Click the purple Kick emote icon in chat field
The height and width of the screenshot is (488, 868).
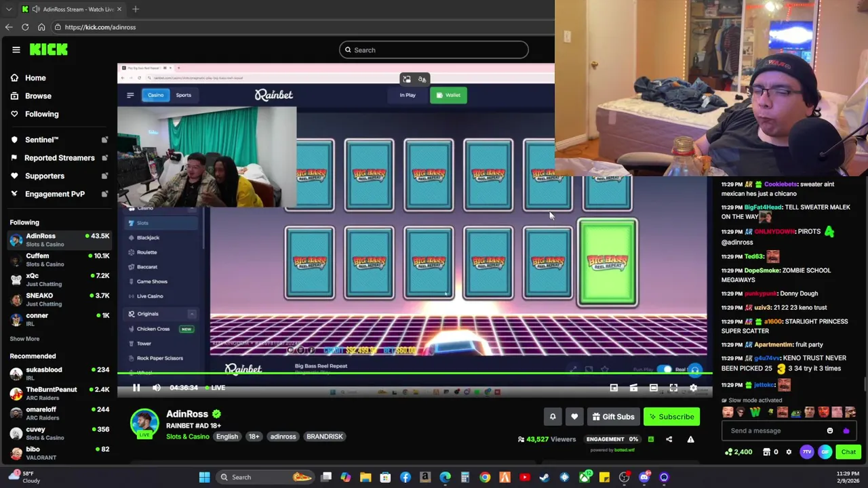[x=846, y=431]
